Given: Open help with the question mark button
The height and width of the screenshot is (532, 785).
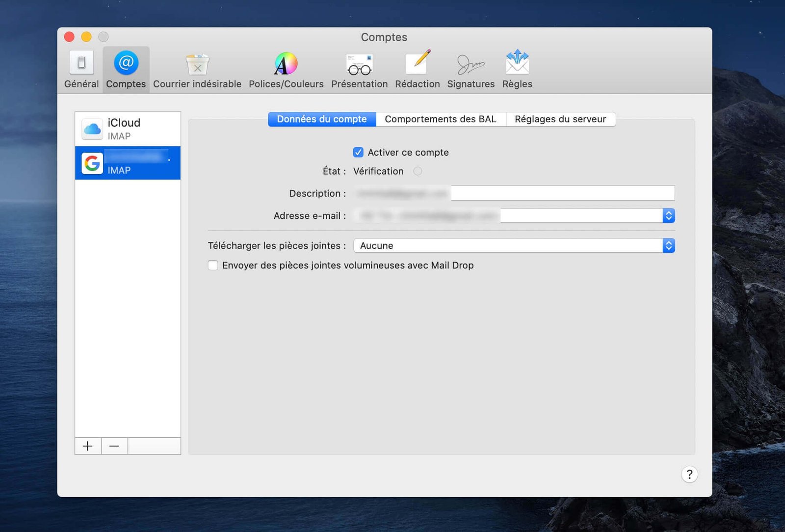Looking at the screenshot, I should pyautogui.click(x=689, y=474).
